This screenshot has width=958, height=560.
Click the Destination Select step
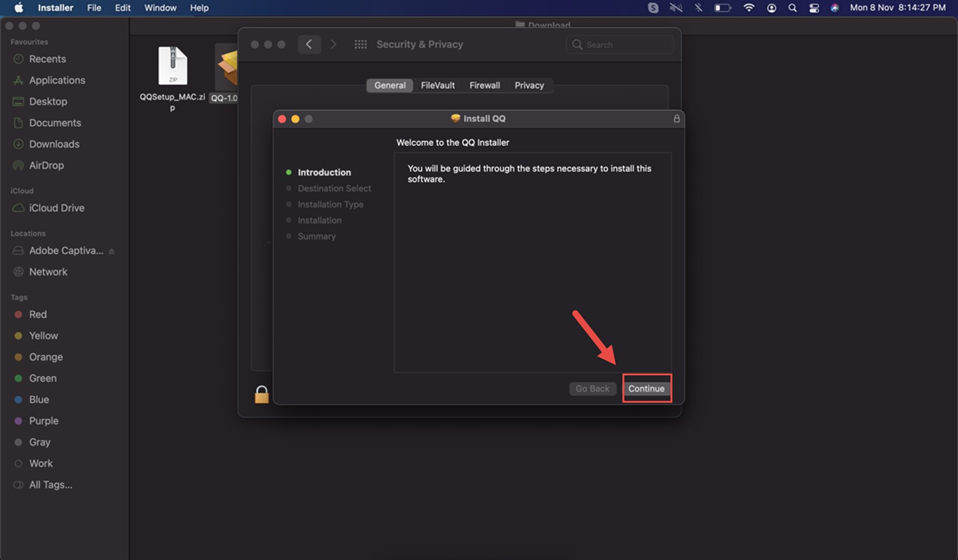click(334, 188)
